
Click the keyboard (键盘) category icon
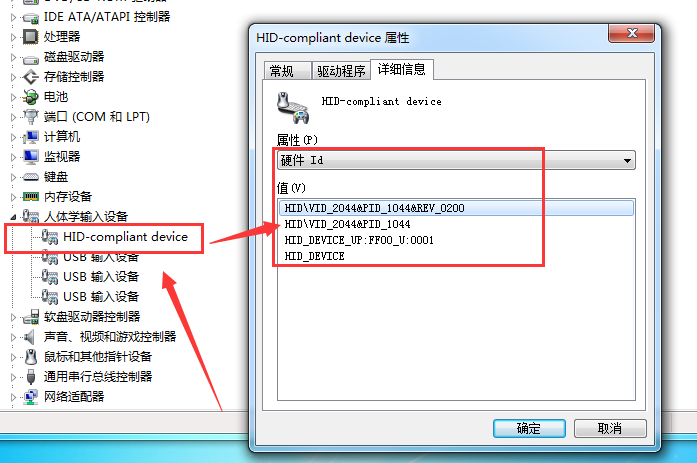click(30, 177)
